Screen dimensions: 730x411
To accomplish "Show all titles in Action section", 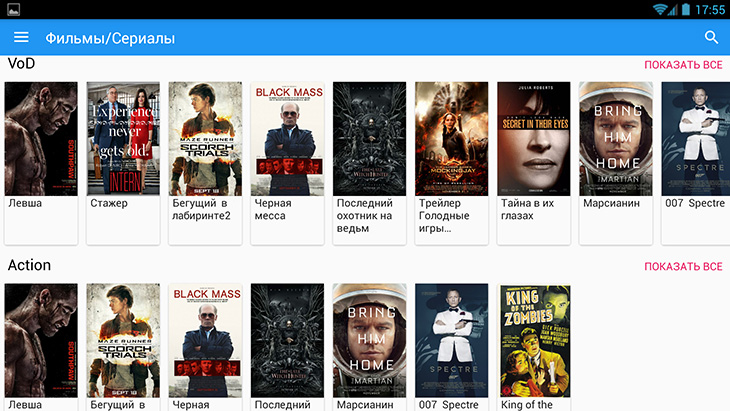I will coord(683,267).
